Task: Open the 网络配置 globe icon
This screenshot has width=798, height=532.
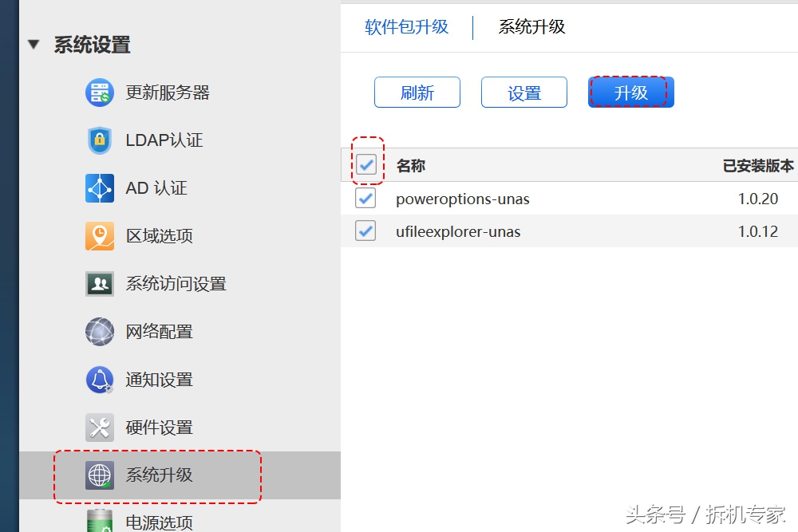Action: (99, 332)
